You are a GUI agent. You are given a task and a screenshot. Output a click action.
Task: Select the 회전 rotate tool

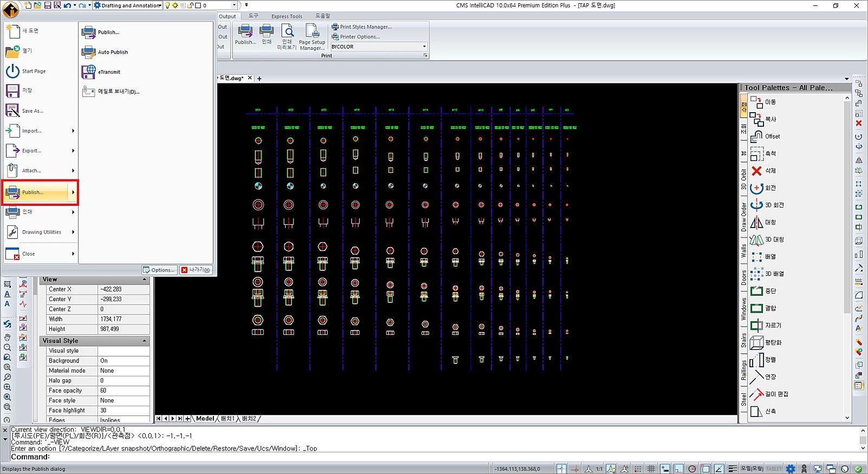(763, 188)
